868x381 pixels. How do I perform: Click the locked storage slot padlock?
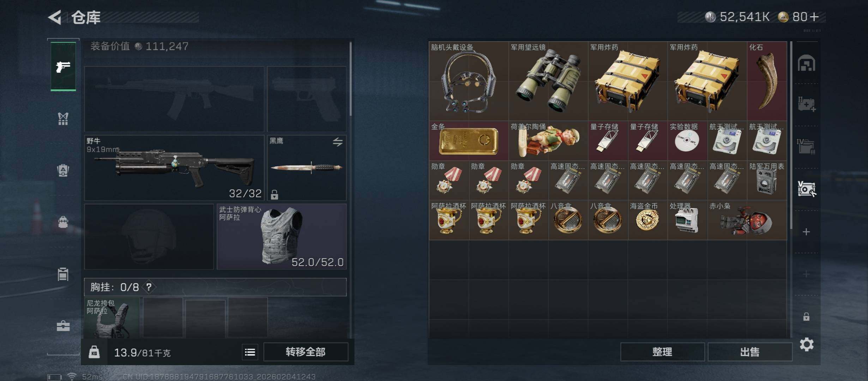tap(806, 316)
